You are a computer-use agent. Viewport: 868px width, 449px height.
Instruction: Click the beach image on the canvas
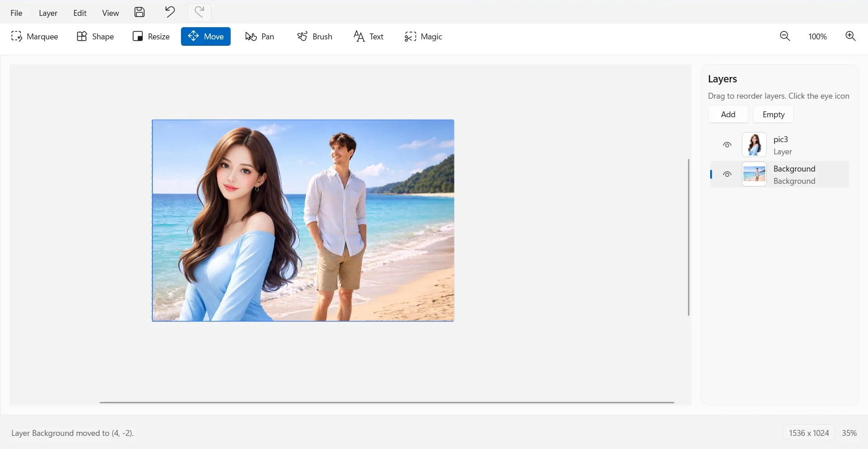coord(303,220)
